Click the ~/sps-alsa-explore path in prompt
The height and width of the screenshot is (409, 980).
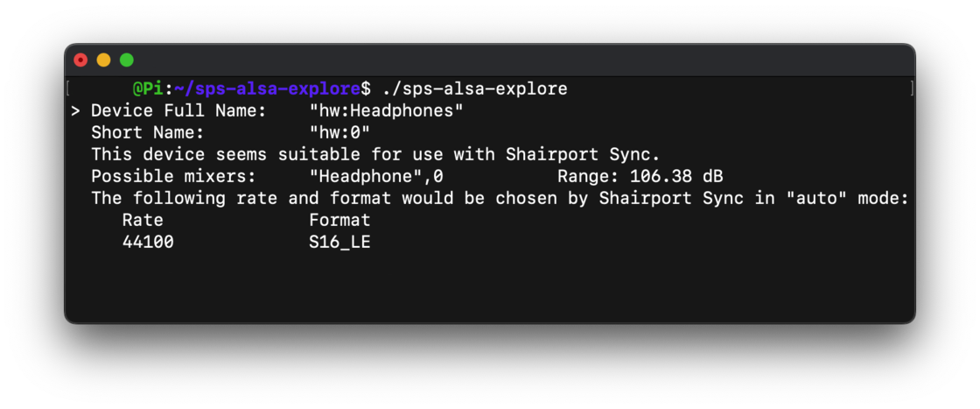268,89
